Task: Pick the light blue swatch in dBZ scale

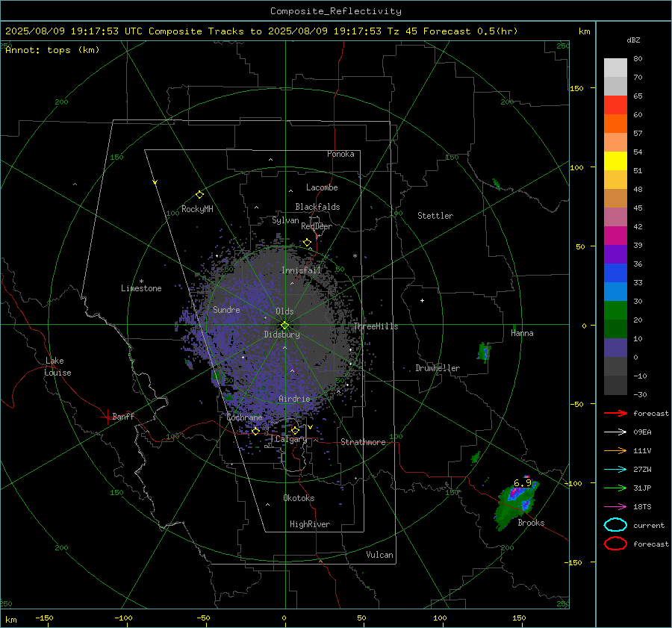Action: coord(615,291)
